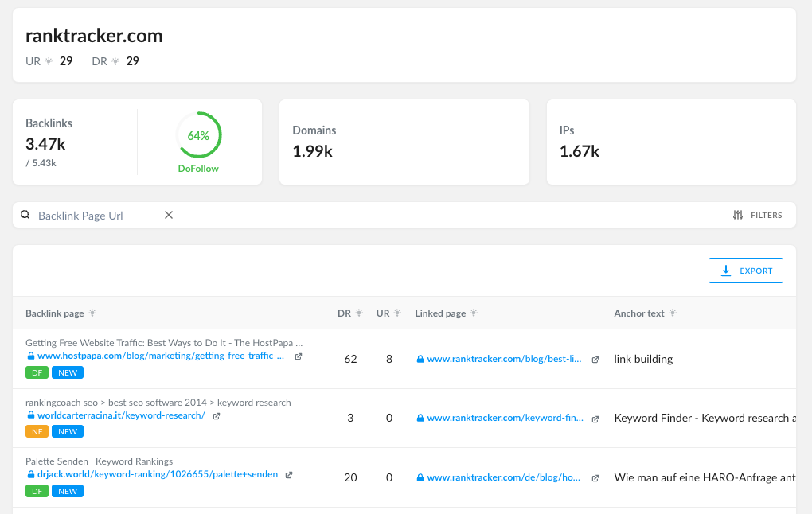Viewport: 812px width, 514px height.
Task: Click the Backlinks 3.47k value
Action: click(x=45, y=144)
